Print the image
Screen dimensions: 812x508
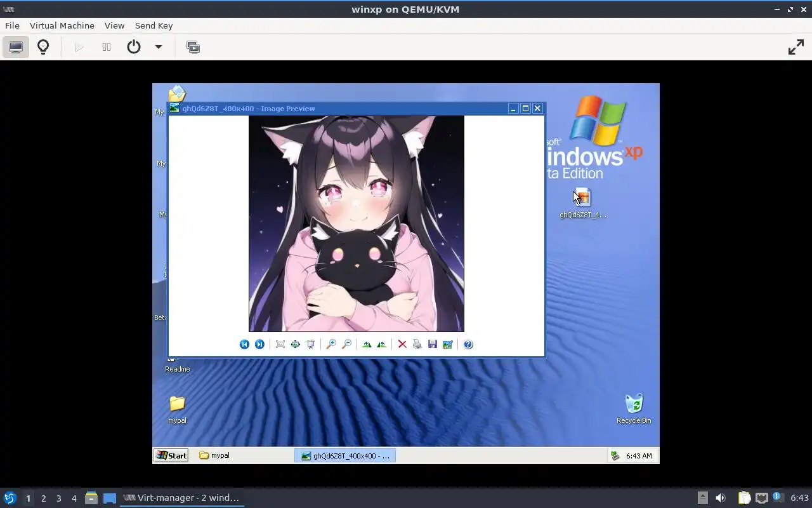tap(417, 344)
